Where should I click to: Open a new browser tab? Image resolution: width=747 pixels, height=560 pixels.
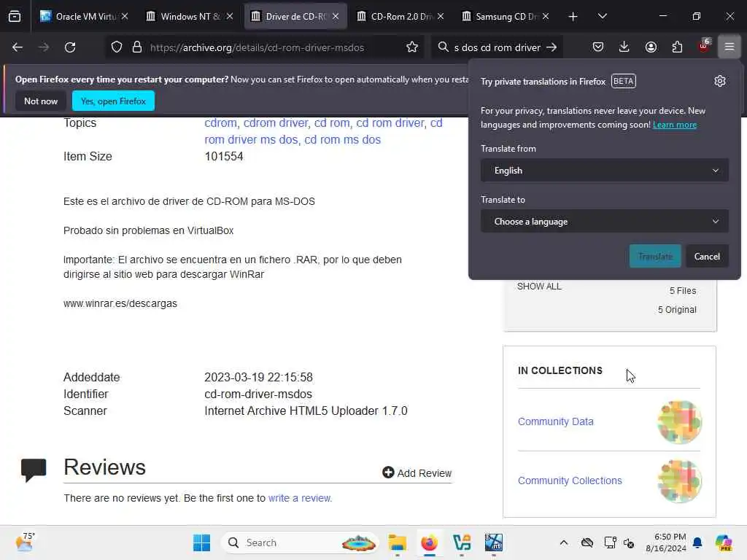click(x=573, y=17)
